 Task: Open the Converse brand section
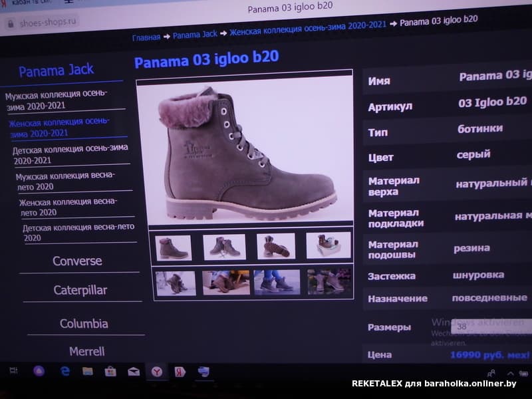[x=77, y=261]
